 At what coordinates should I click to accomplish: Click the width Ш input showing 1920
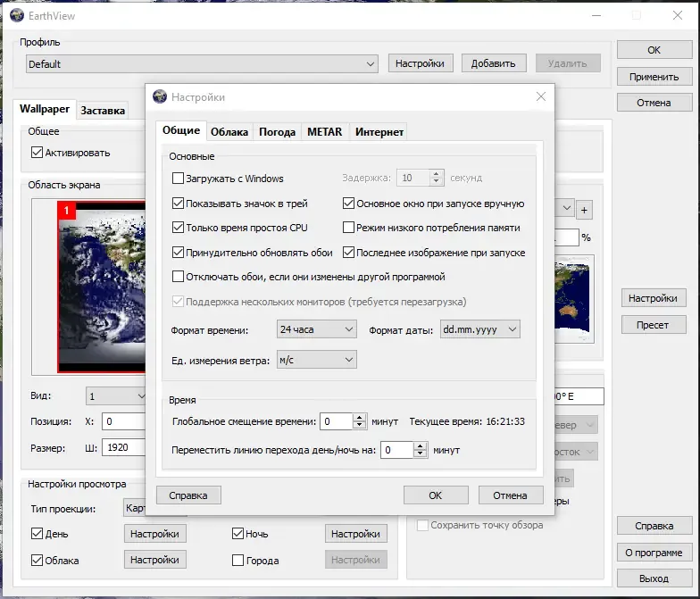(123, 447)
